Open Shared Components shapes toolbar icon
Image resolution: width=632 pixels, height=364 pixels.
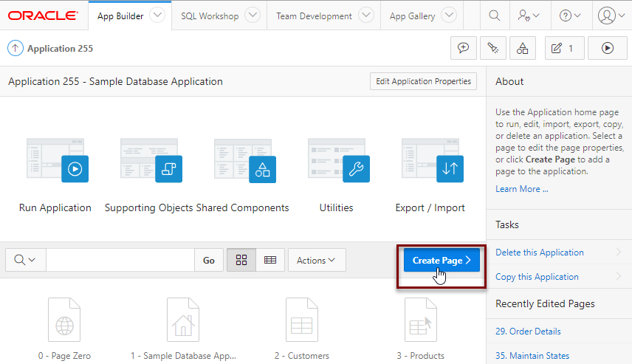tap(523, 48)
